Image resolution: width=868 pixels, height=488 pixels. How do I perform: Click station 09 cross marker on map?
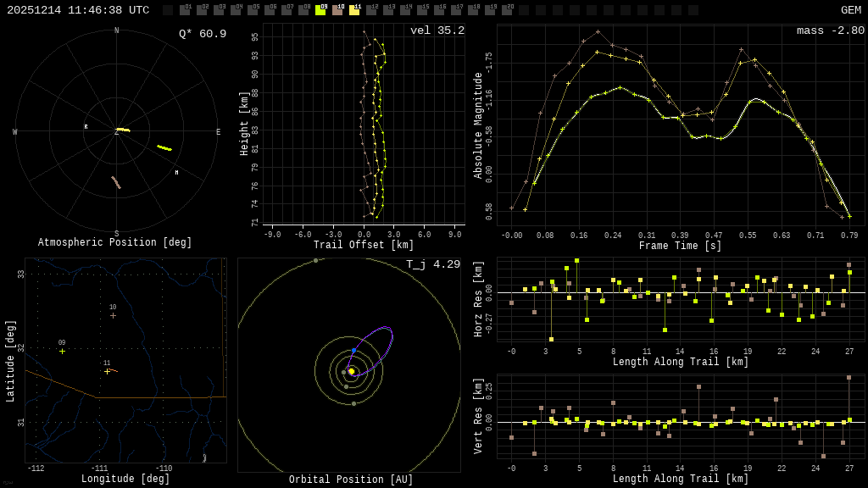tap(62, 351)
